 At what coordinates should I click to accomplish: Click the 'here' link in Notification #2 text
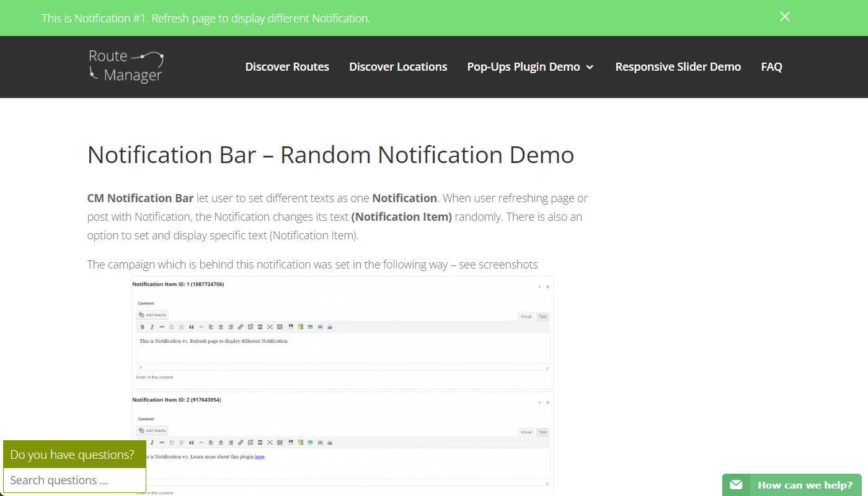(x=260, y=457)
